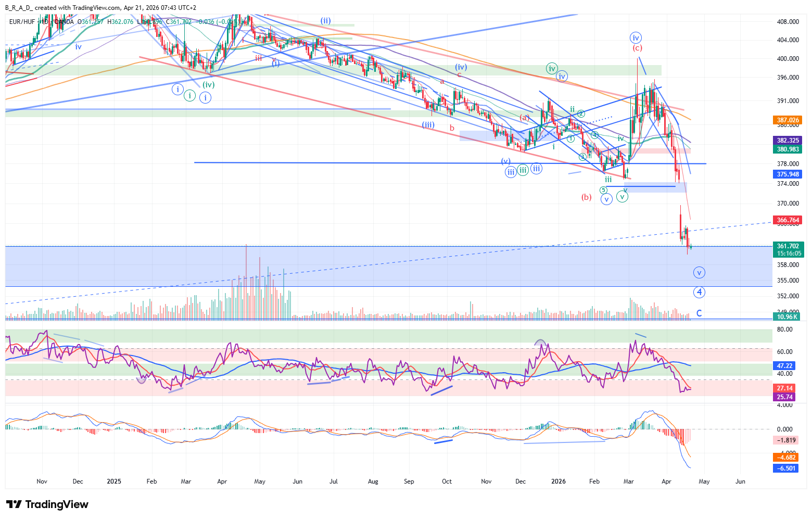
Task: Click the red (a) wave label
Action: pos(524,118)
